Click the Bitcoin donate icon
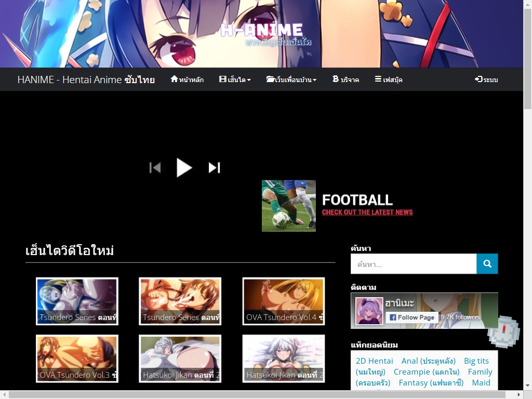The width and height of the screenshot is (532, 399). click(x=335, y=79)
